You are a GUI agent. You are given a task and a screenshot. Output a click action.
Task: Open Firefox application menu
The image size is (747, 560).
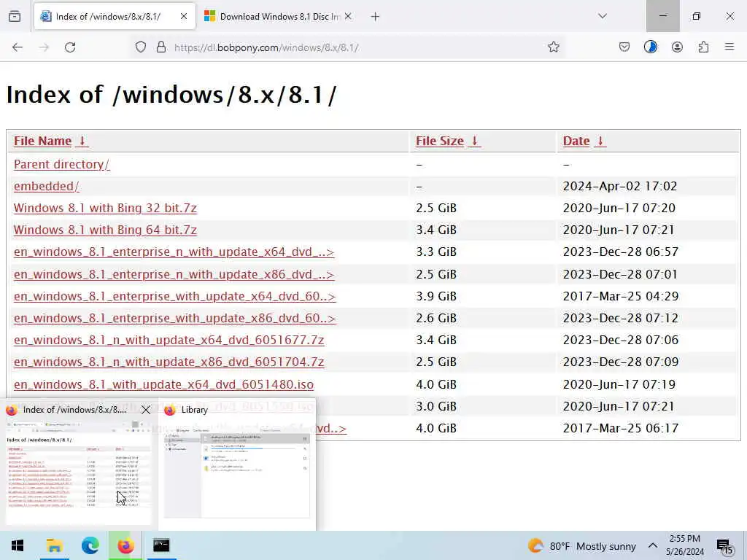click(x=729, y=47)
